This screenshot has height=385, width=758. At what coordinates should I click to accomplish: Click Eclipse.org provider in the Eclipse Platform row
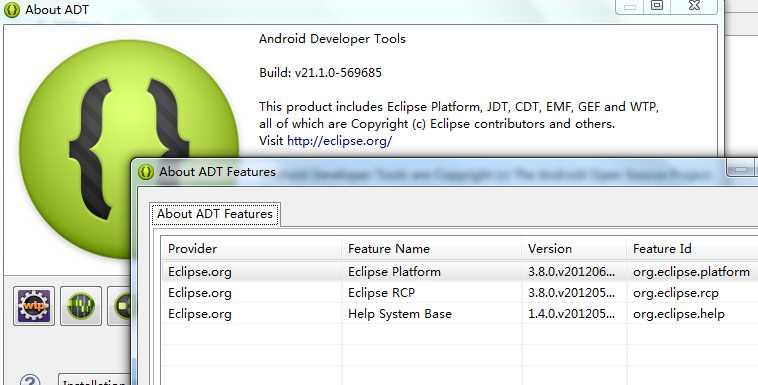tap(200, 271)
